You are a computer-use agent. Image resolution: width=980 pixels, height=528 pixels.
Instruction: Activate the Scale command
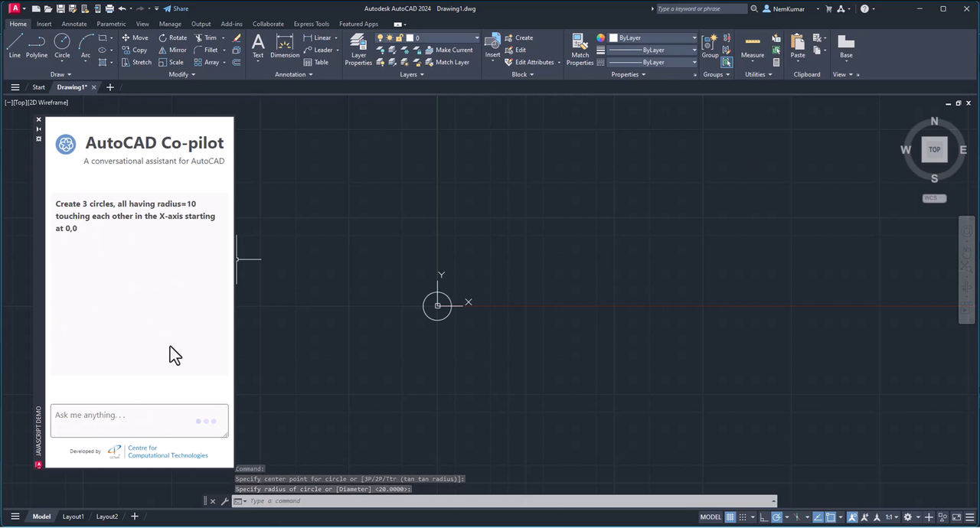pyautogui.click(x=170, y=62)
